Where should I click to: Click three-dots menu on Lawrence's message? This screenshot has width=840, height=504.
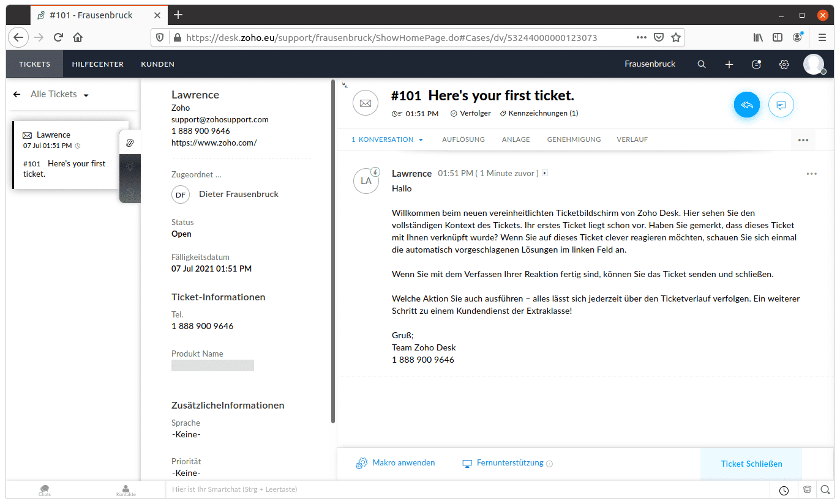812,174
